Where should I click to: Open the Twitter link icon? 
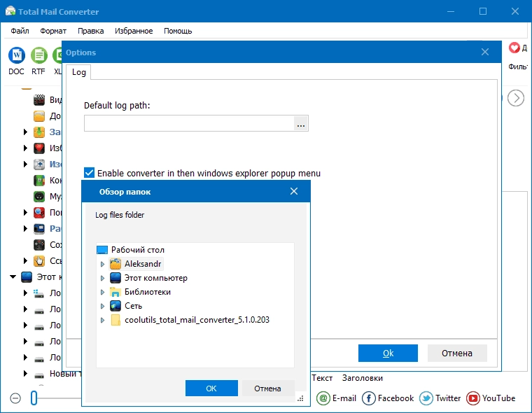(x=426, y=398)
